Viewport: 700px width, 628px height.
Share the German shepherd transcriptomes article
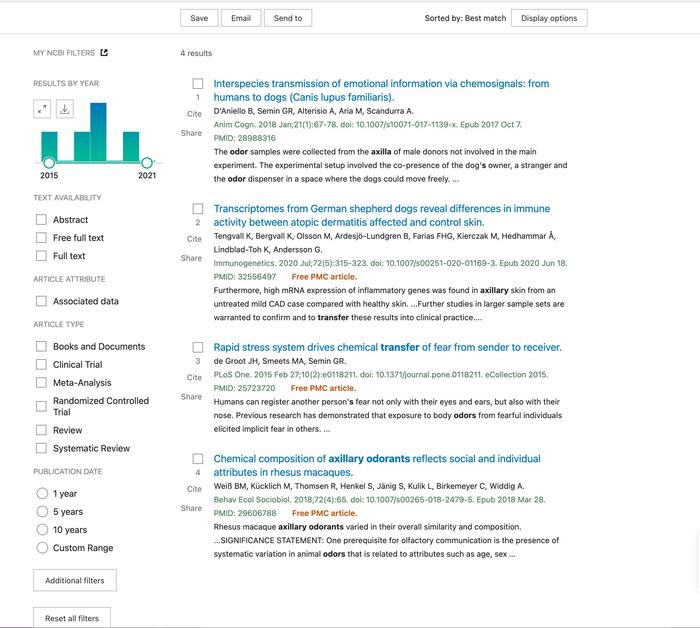coord(191,258)
